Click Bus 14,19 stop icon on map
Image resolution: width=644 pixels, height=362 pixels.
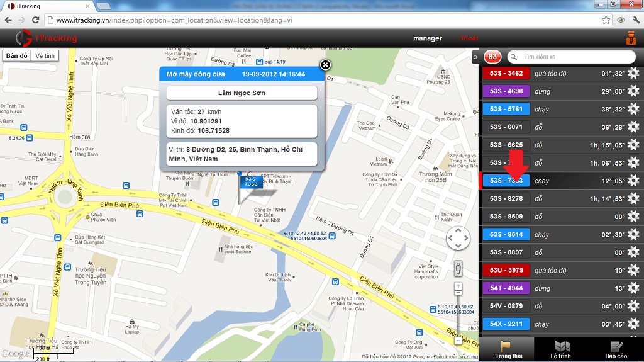click(259, 62)
